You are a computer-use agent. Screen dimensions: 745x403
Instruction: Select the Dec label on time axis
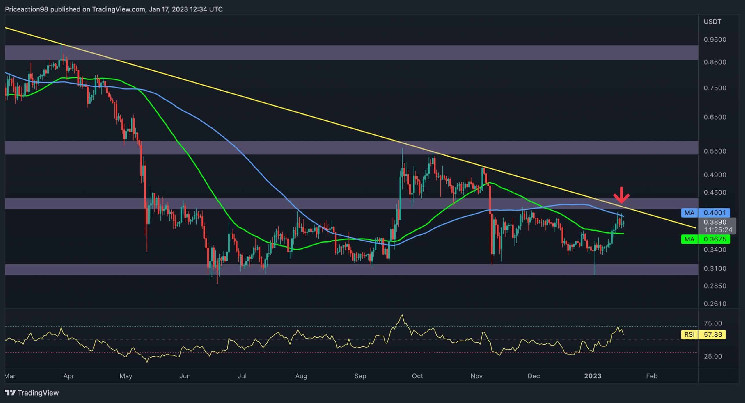click(x=534, y=376)
